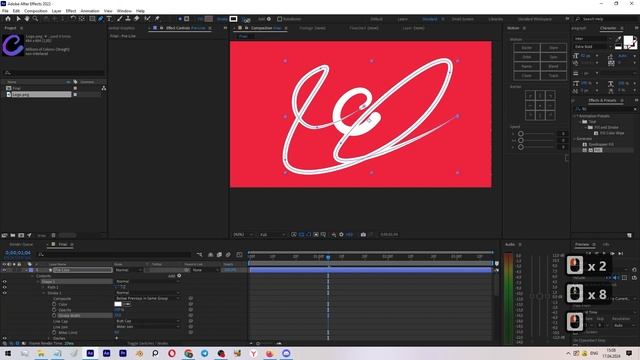Image resolution: width=640 pixels, height=360 pixels.
Task: Open the Line Cap dropdown
Action: pos(148,321)
